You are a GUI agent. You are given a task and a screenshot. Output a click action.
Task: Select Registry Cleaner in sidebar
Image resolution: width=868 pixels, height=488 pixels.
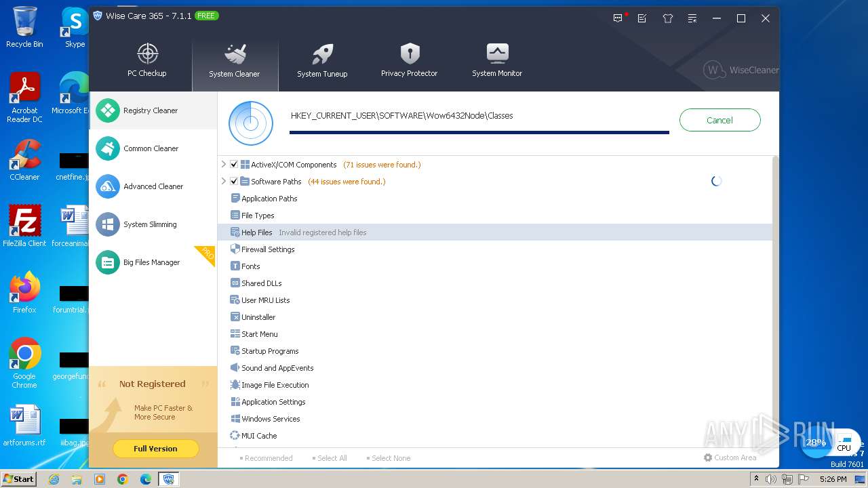click(x=153, y=110)
